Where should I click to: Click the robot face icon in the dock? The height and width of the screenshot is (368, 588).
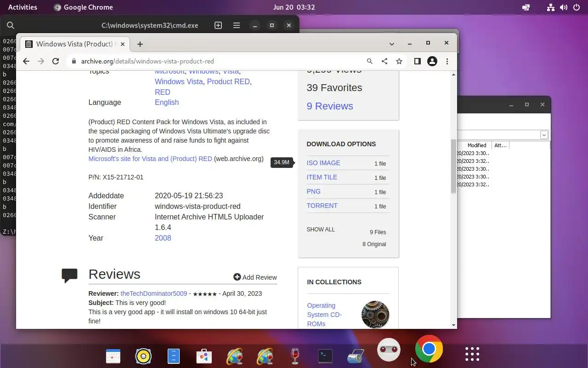click(389, 350)
